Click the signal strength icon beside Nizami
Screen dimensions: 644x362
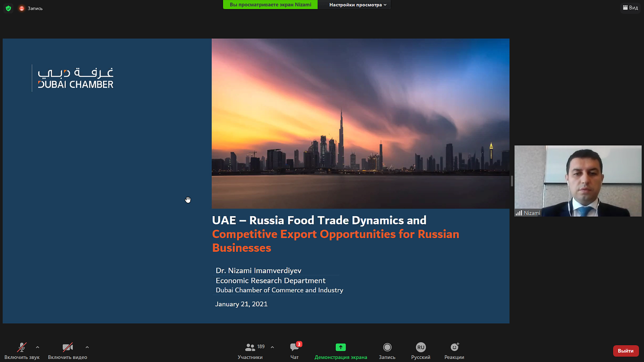coord(519,213)
